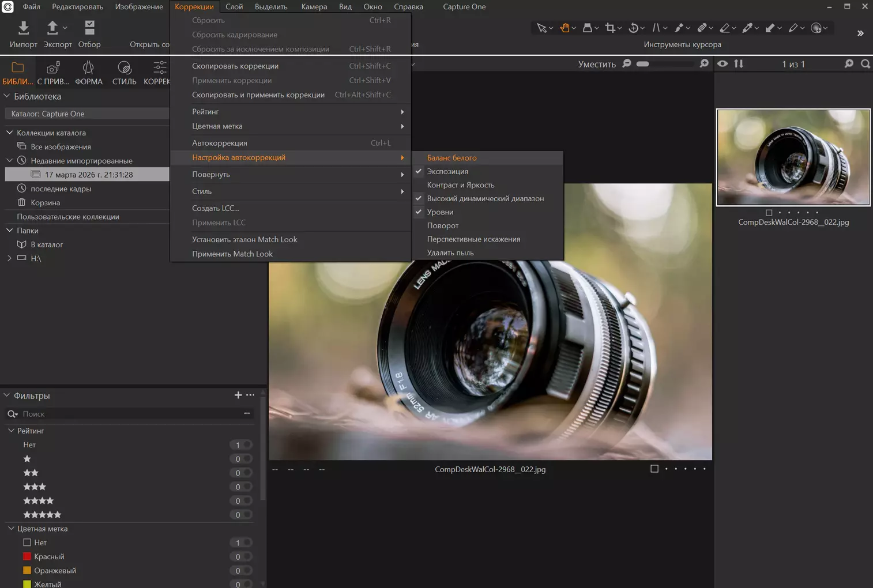Screen dimensions: 873x588
Task: Add a filter with plus icon
Action: (238, 395)
